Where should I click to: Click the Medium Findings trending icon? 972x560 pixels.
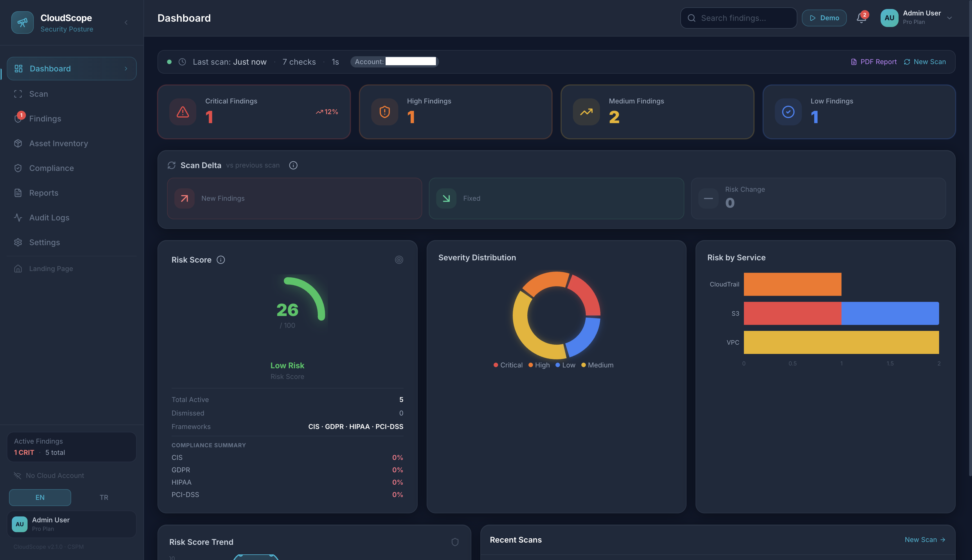pyautogui.click(x=586, y=112)
